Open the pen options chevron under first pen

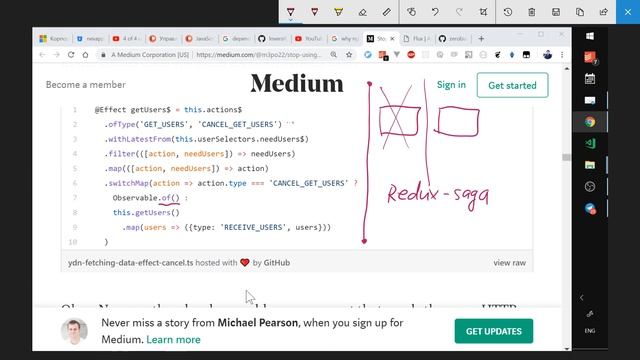point(290,20)
